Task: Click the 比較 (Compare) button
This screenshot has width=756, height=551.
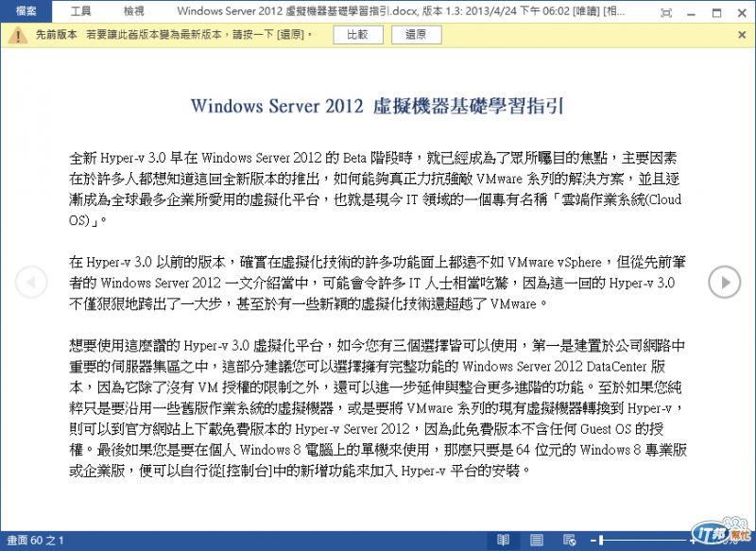Action: pyautogui.click(x=358, y=35)
